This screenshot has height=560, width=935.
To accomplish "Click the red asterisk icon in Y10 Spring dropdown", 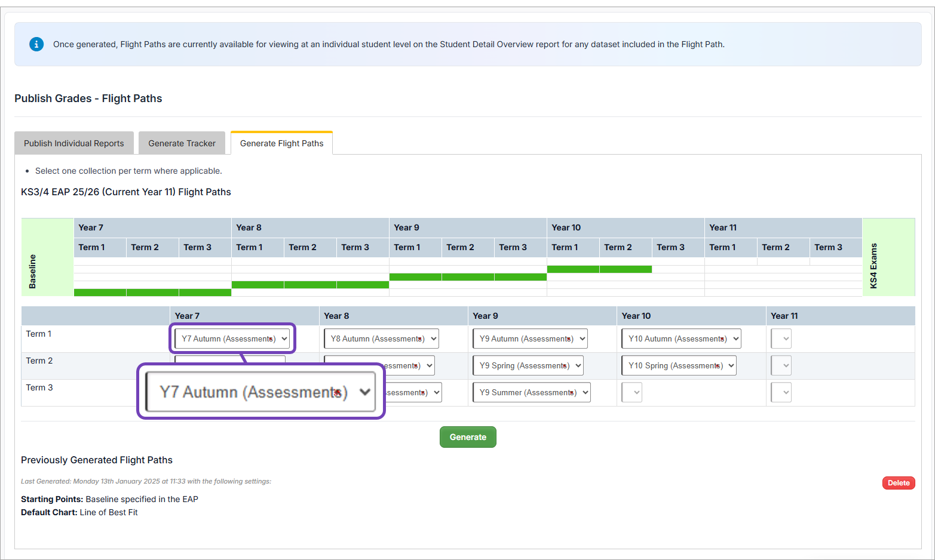I will point(716,365).
